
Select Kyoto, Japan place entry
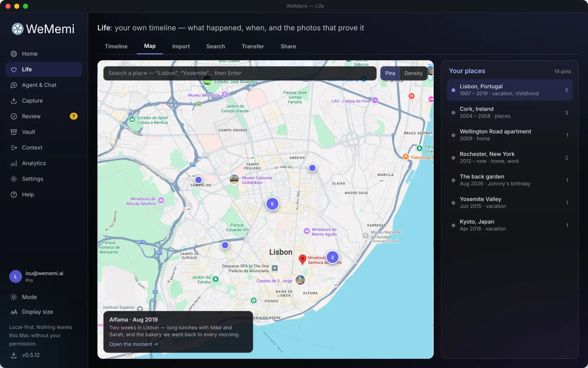tap(510, 225)
